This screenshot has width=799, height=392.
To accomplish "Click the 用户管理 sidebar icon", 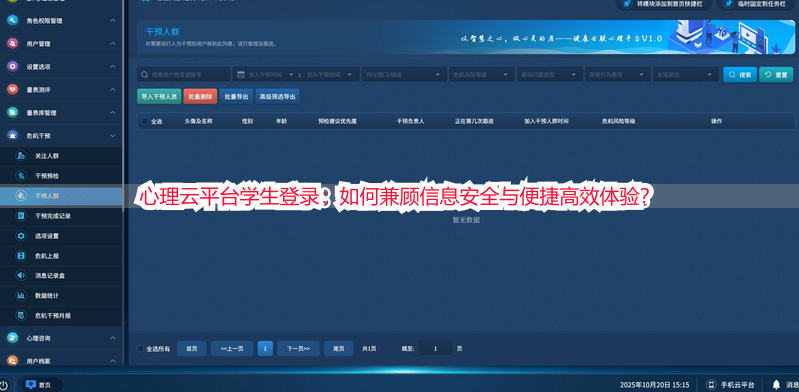I will pyautogui.click(x=13, y=44).
